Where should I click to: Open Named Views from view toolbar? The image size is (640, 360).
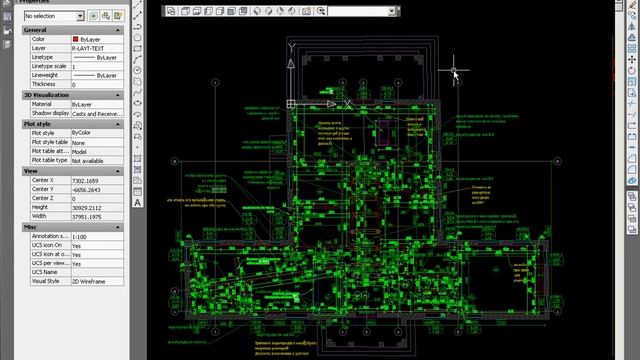pos(171,11)
